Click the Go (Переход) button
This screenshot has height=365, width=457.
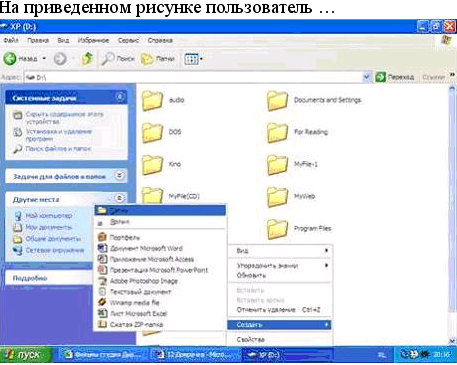395,77
